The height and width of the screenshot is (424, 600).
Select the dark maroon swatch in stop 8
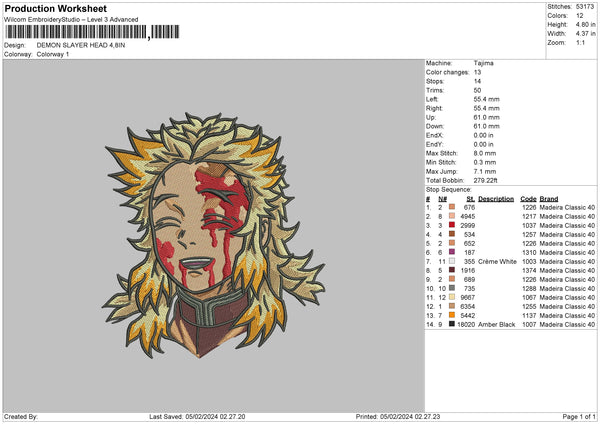click(452, 270)
